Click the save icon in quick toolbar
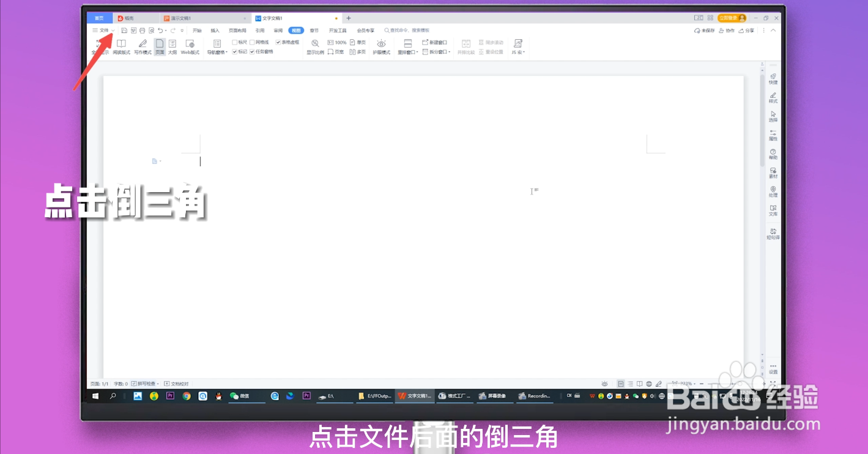 click(x=124, y=30)
